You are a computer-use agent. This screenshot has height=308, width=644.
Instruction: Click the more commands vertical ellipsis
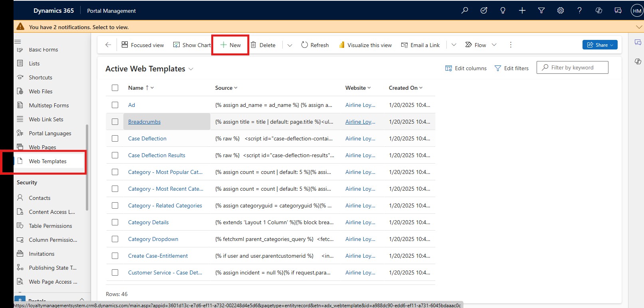[x=511, y=45]
